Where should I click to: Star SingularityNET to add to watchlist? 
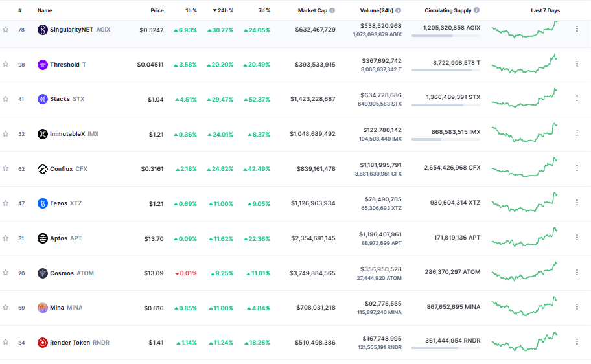tap(6, 30)
